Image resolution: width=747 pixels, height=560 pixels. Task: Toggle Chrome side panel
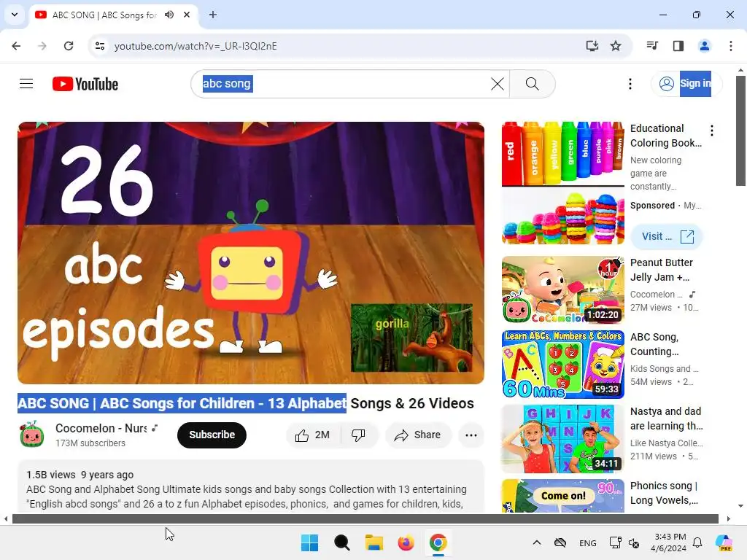point(678,46)
